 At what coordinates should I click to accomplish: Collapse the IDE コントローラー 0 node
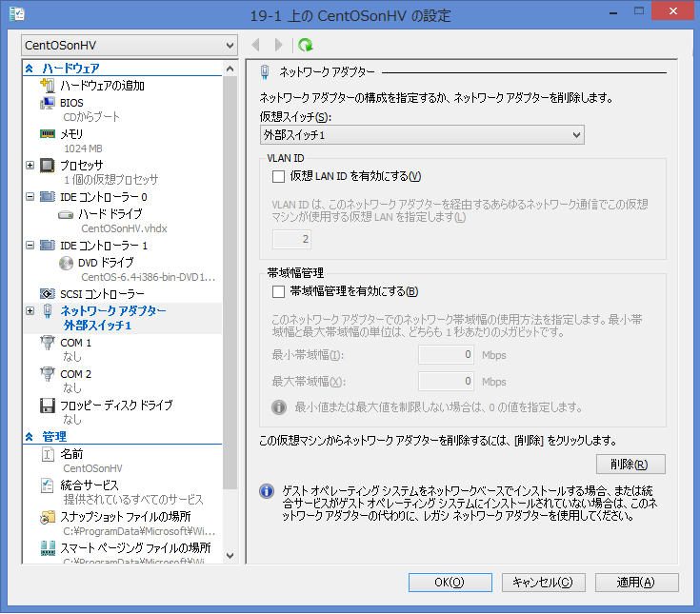tap(30, 197)
